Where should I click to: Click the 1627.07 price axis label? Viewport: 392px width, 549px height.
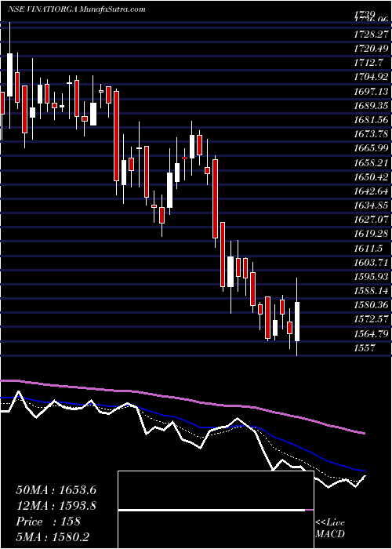coord(372,220)
